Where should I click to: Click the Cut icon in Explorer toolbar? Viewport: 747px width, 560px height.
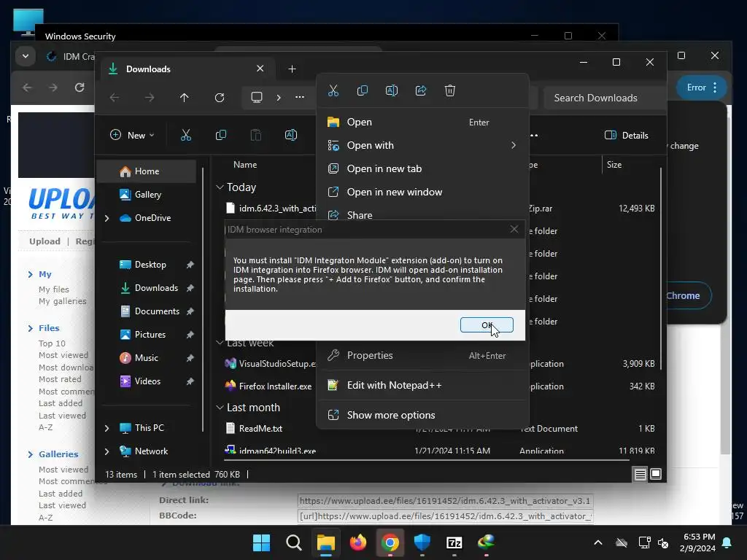[x=186, y=135]
